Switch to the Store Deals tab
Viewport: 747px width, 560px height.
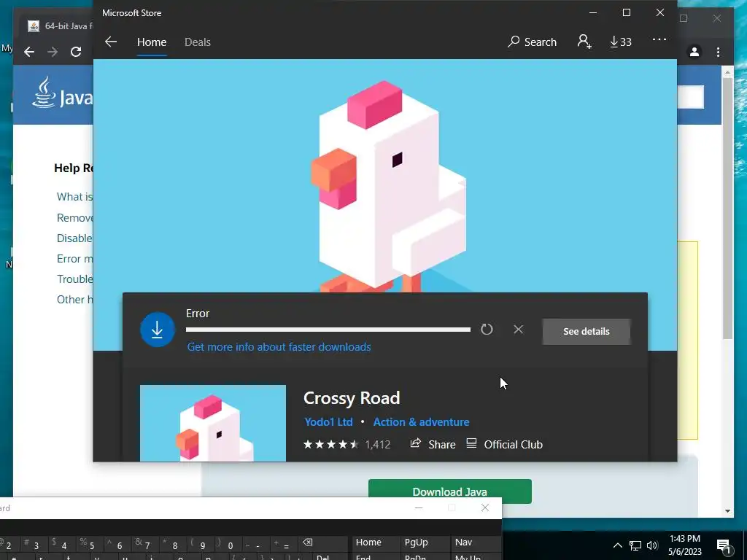pos(197,42)
